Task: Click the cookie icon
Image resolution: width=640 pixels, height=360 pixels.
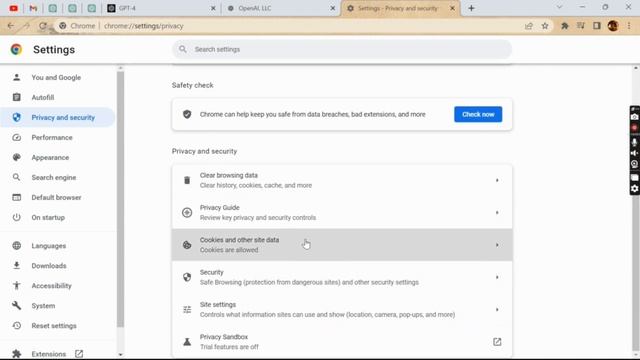Action: (187, 245)
